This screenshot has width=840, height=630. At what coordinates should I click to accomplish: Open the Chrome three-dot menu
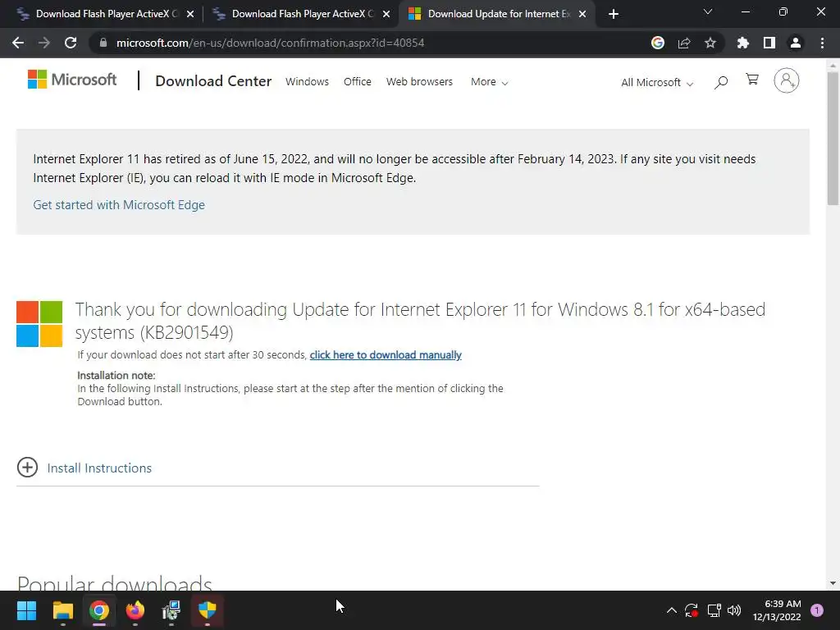coord(822,43)
